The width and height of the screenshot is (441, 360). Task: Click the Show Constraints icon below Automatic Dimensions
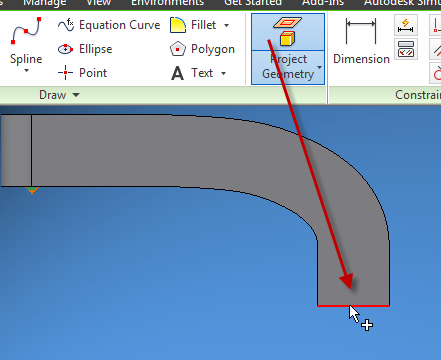406,49
